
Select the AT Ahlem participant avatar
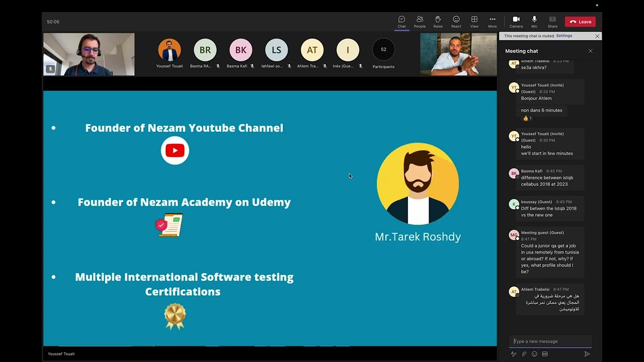click(x=312, y=50)
